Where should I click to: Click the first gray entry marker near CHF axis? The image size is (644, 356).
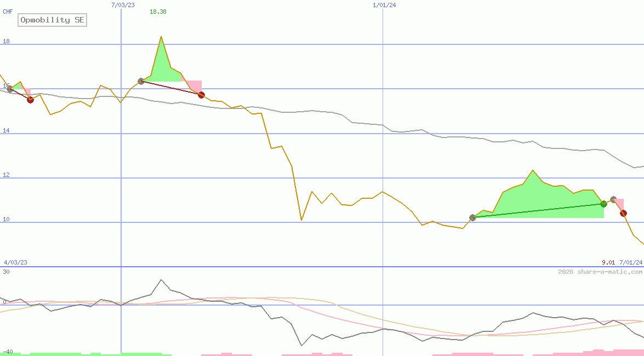(9, 88)
